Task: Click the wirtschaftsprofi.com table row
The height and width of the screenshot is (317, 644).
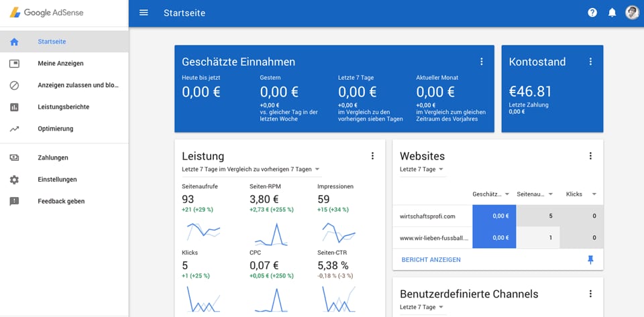Action: 498,216
